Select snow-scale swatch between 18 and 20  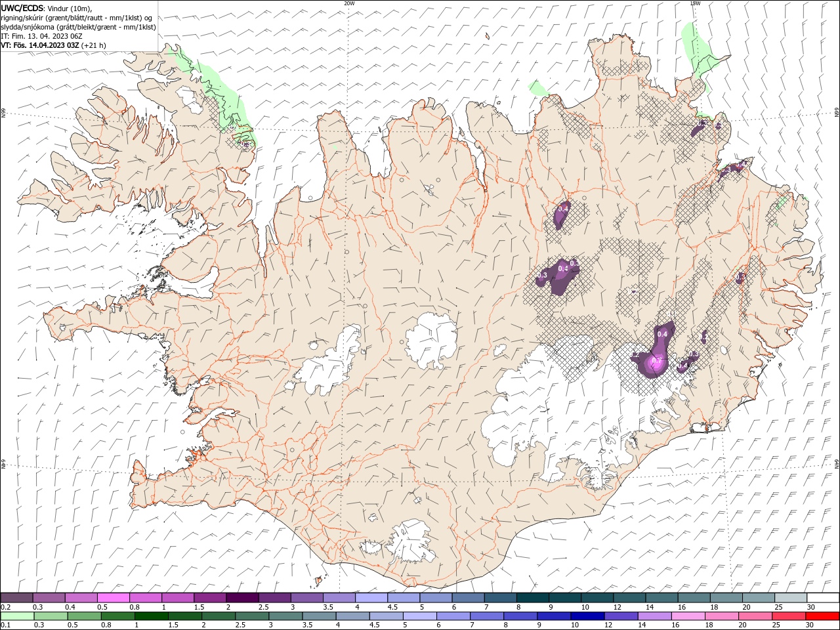tap(726, 598)
